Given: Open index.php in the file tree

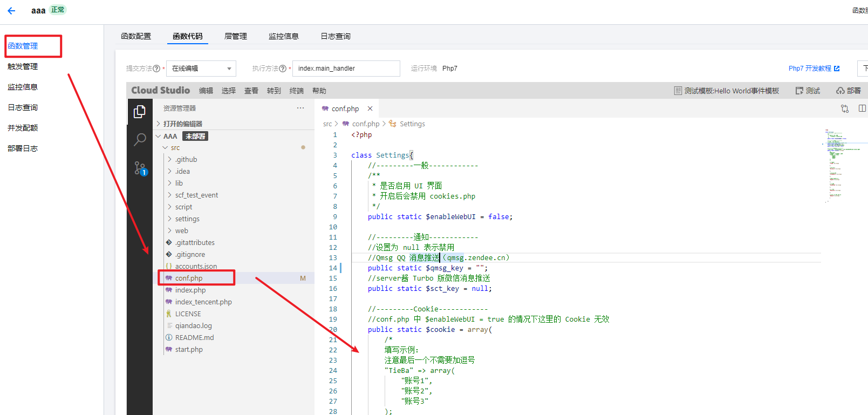Looking at the screenshot, I should [234, 290].
